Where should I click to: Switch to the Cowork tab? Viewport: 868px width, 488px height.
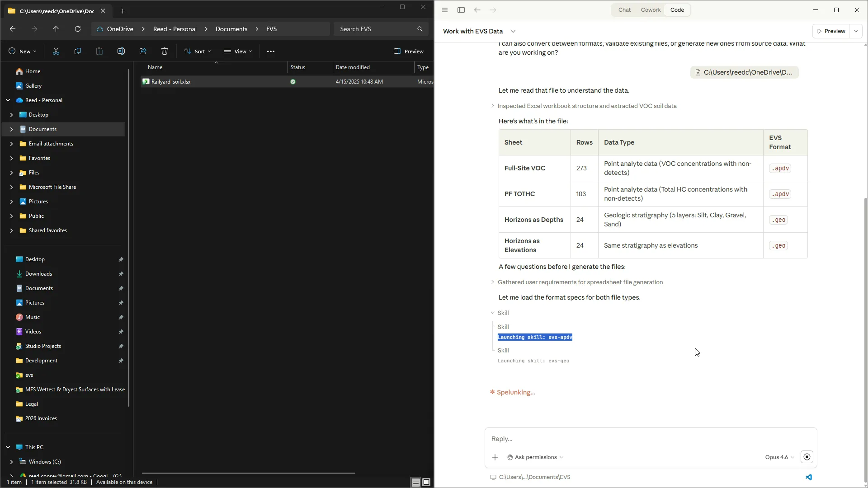[651, 10]
